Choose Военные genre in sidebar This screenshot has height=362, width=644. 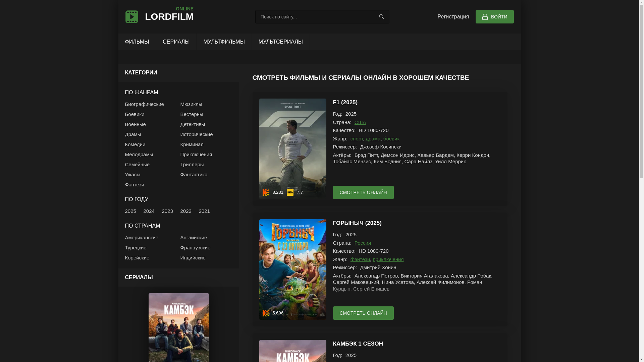click(x=135, y=124)
